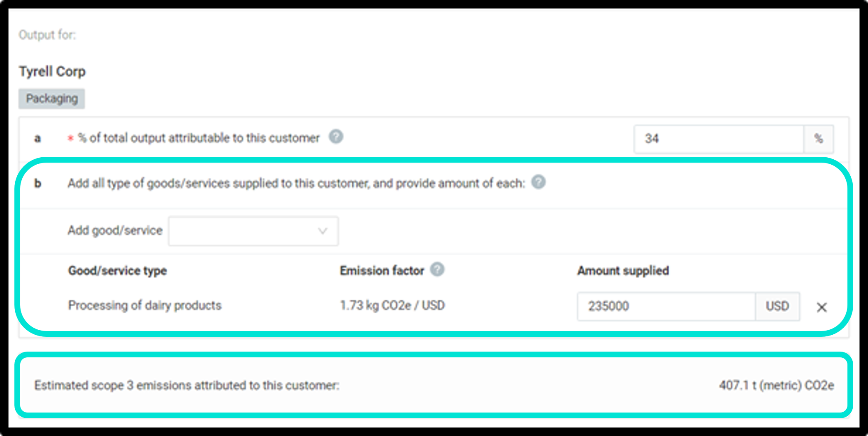Click the % unit addon box
The image size is (868, 436).
pyautogui.click(x=819, y=139)
